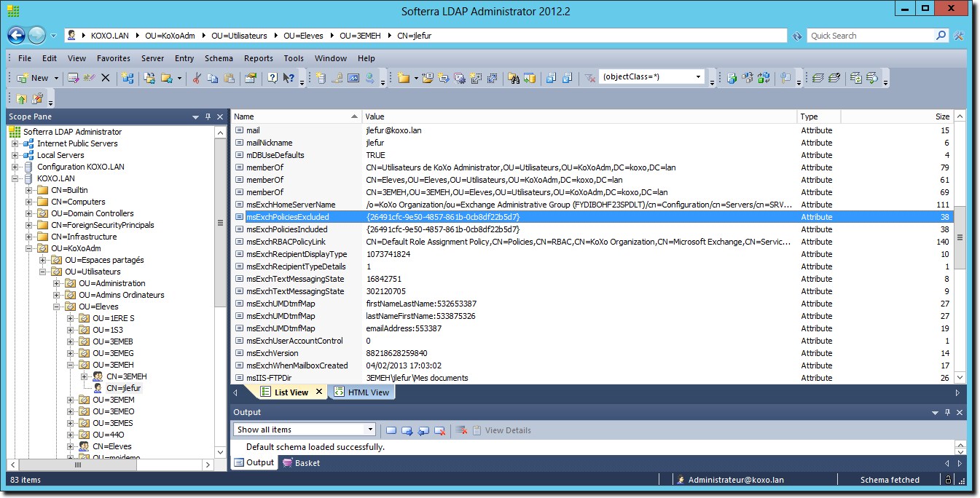Open the navigation history dropdown arrow
980x498 pixels.
pyautogui.click(x=54, y=35)
